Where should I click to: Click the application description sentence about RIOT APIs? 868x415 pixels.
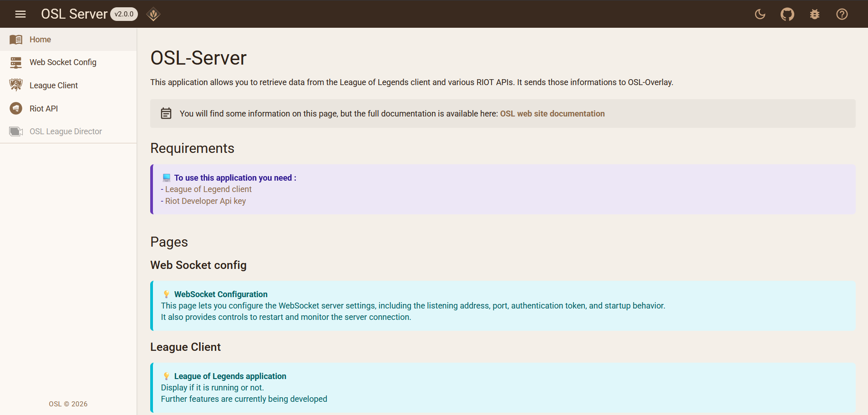pos(411,82)
